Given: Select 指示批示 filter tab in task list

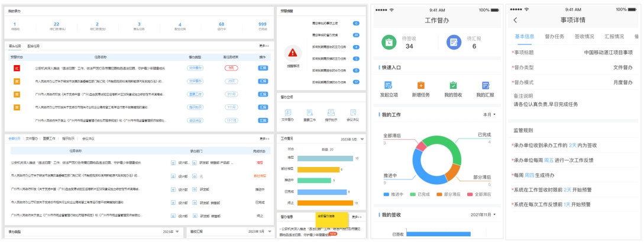Looking at the screenshot, I should pos(68,139).
